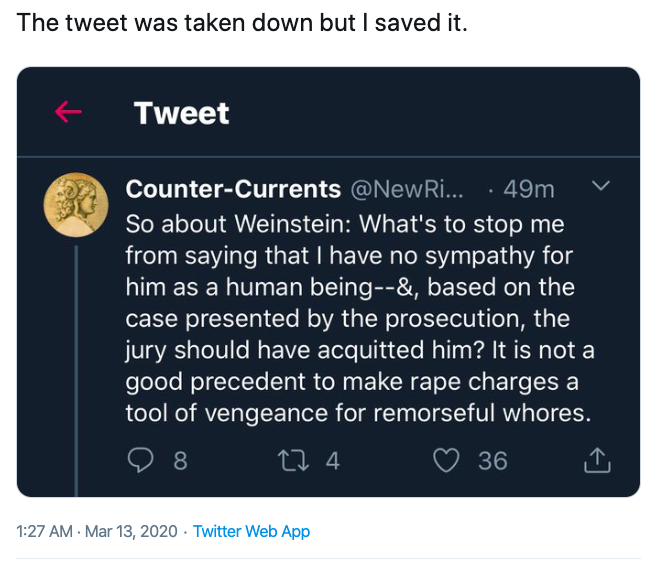Click the 1:27 AM Mar 13, 2020 timestamp
Image resolution: width=653 pixels, height=569 pixels.
[x=97, y=532]
